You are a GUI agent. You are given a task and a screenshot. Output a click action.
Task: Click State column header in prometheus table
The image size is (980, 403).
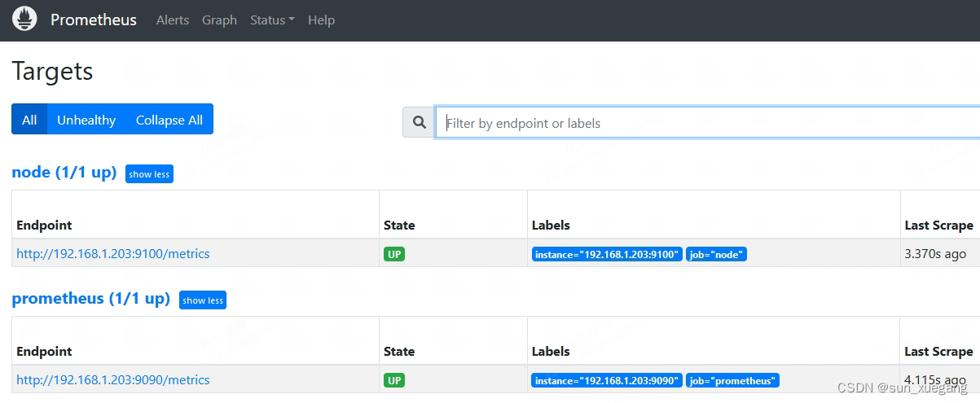(399, 351)
